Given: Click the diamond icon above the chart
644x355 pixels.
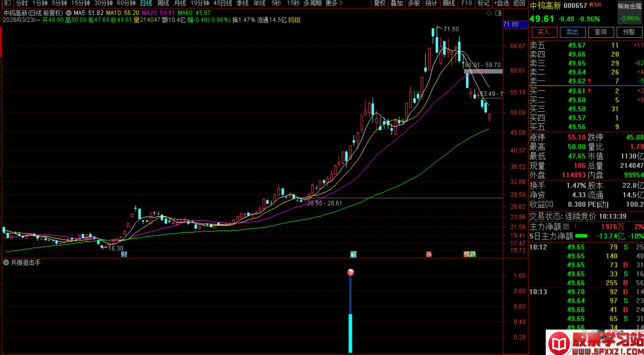Looking at the screenshot, I should tap(489, 13).
